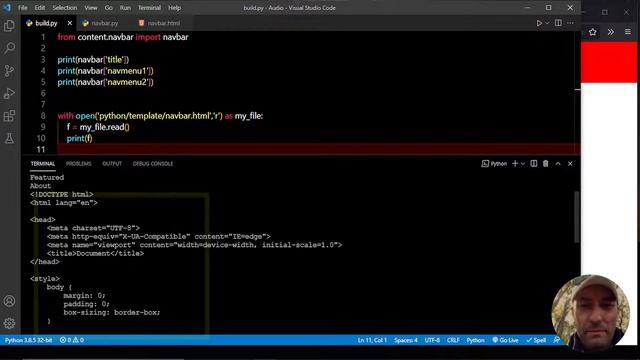Click the terminal scrollbar
This screenshot has width=640, height=360.
576,217
